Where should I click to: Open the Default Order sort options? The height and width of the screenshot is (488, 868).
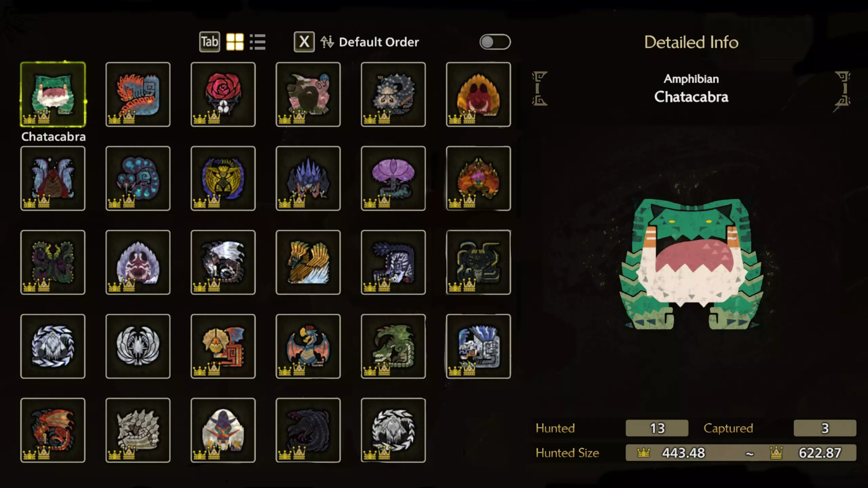379,42
